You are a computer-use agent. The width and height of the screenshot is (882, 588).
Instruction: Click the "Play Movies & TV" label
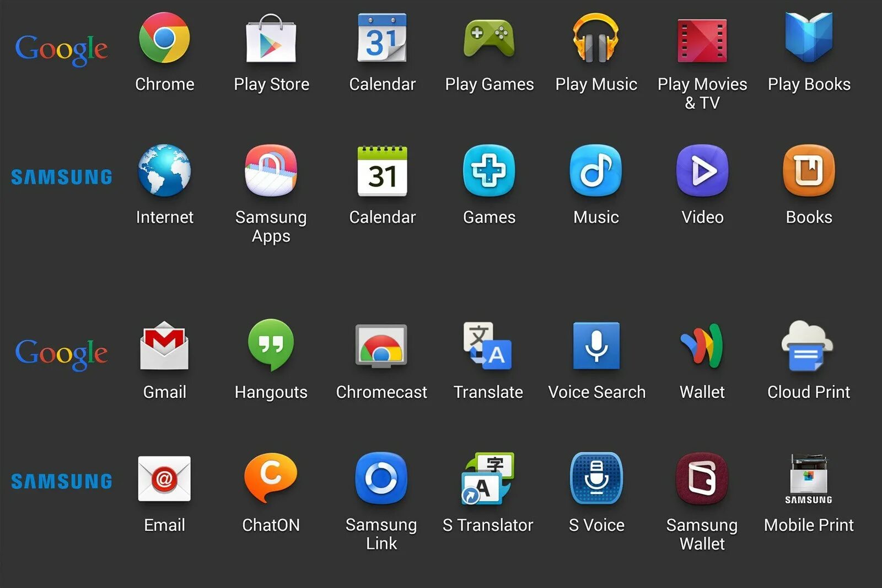pos(702,94)
